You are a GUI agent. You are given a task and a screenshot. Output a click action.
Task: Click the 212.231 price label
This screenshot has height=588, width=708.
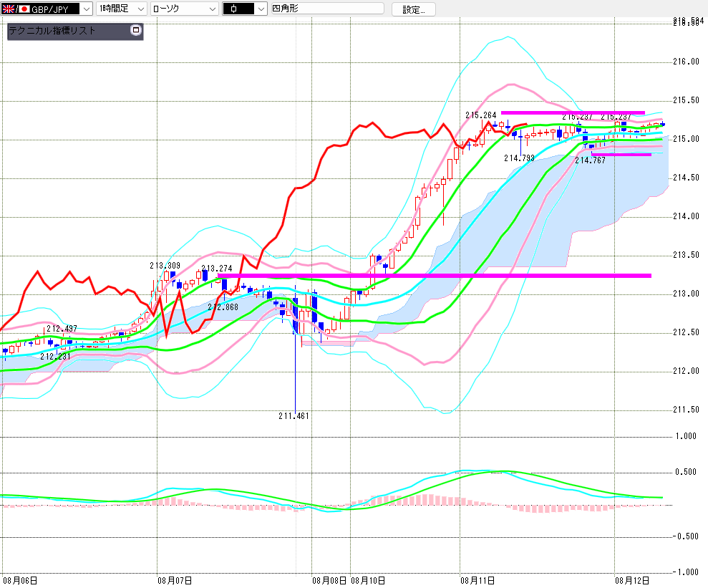click(55, 357)
